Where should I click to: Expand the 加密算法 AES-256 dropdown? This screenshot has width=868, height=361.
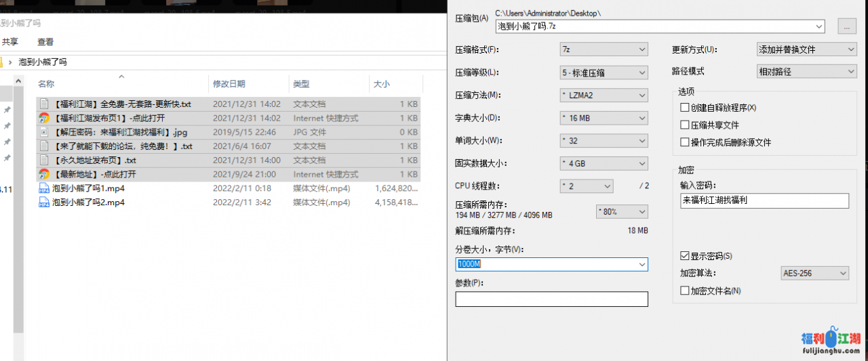[x=814, y=273]
